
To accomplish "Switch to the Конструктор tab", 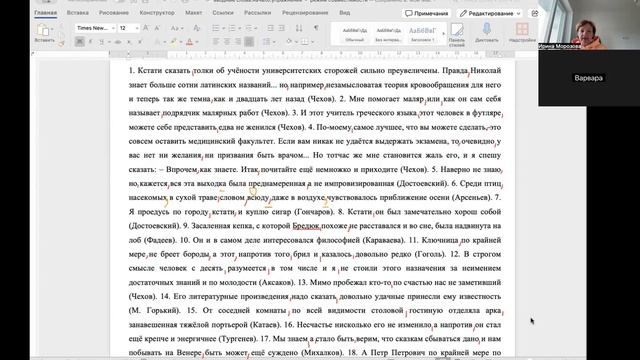I will pos(157,13).
